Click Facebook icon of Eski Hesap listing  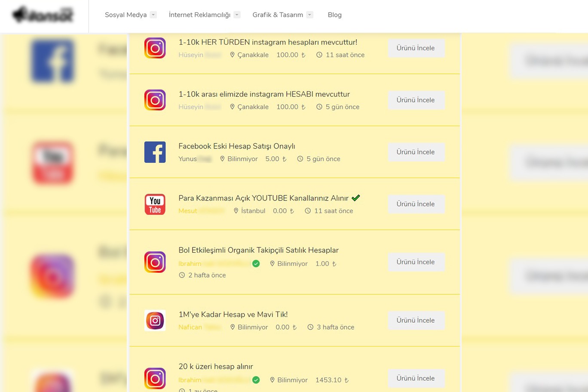pyautogui.click(x=155, y=152)
